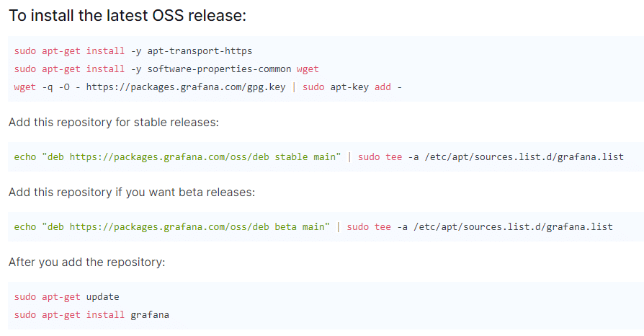Image resolution: width=644 pixels, height=336 pixels.
Task: Click 'sudo tee -a' in beta command
Action: (x=377, y=227)
